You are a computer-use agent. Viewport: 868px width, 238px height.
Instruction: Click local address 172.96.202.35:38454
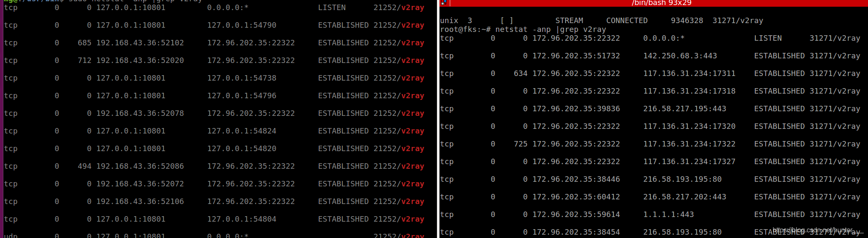(x=576, y=232)
